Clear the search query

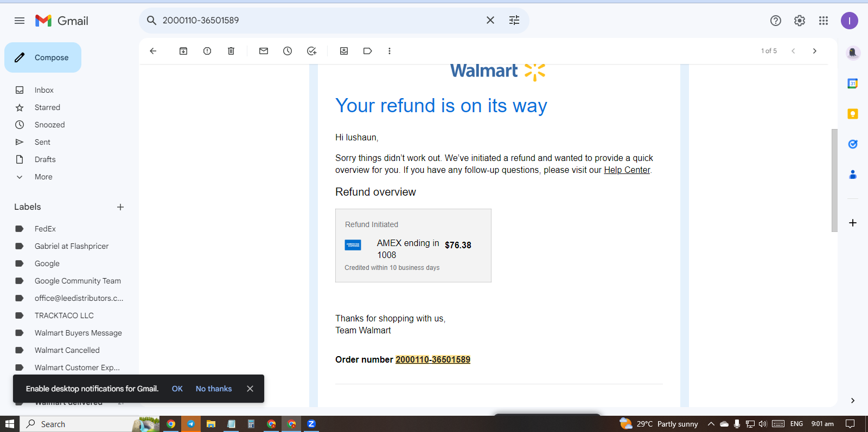coord(490,20)
